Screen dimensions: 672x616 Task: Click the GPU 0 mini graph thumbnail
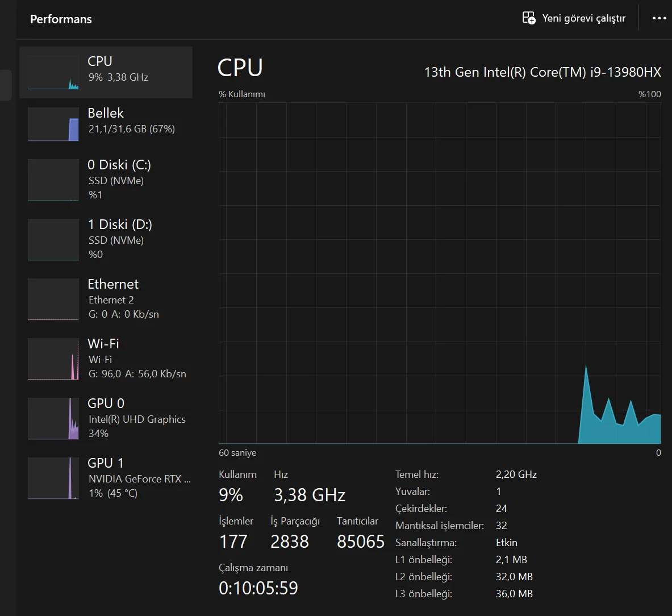(x=53, y=418)
